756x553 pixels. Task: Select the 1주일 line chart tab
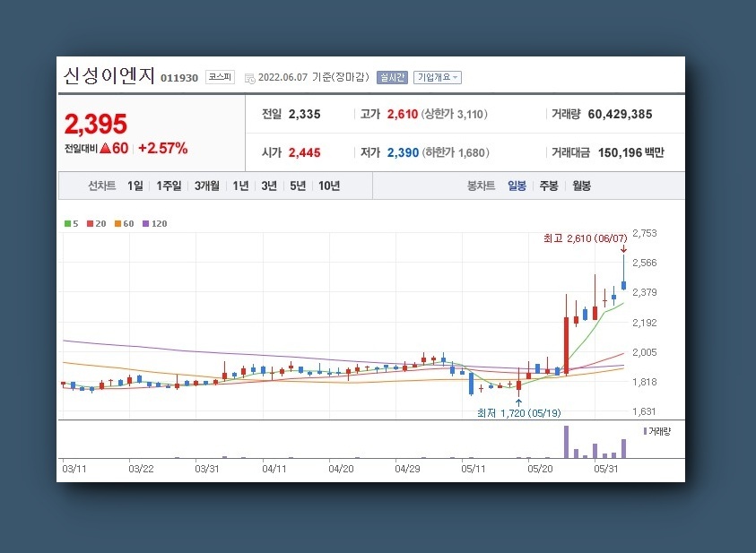tap(169, 186)
